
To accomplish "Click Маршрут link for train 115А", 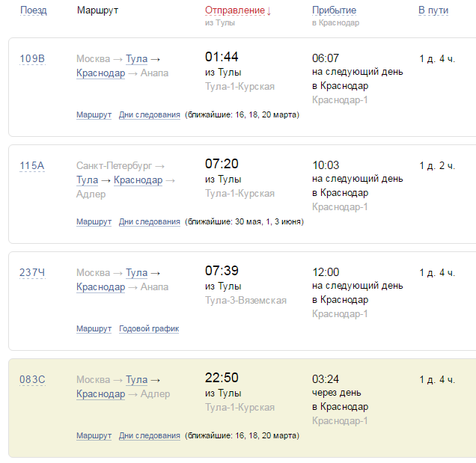I will pos(94,221).
